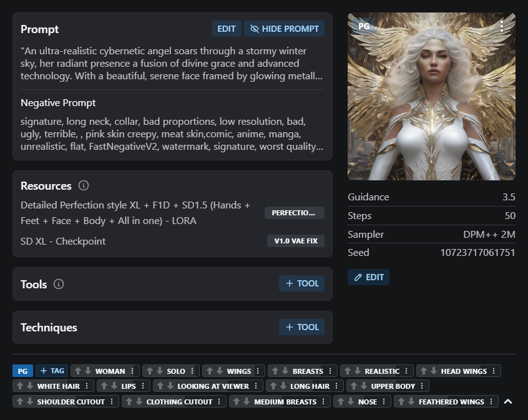Click the PERFECTIO... version badge
Image resolution: width=528 pixels, height=420 pixels.
click(x=295, y=213)
